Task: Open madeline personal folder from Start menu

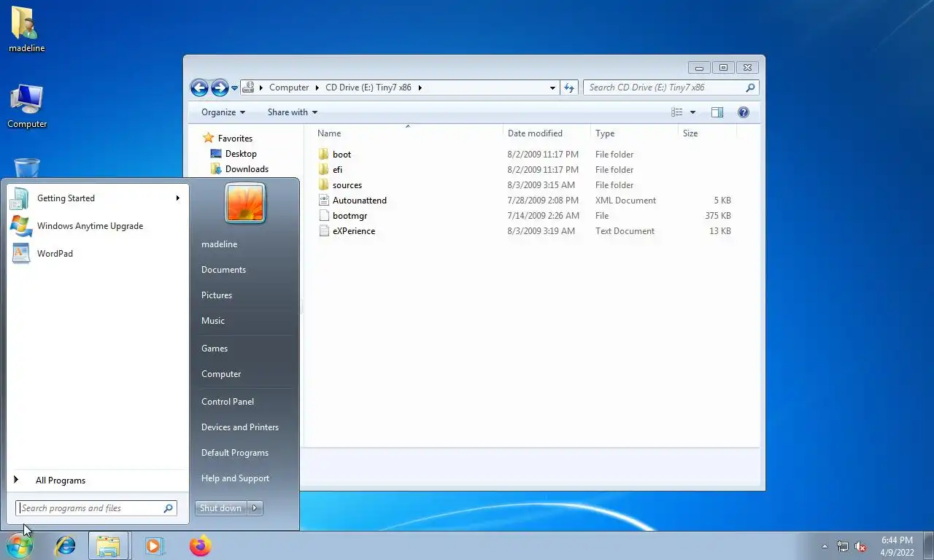Action: pos(220,244)
